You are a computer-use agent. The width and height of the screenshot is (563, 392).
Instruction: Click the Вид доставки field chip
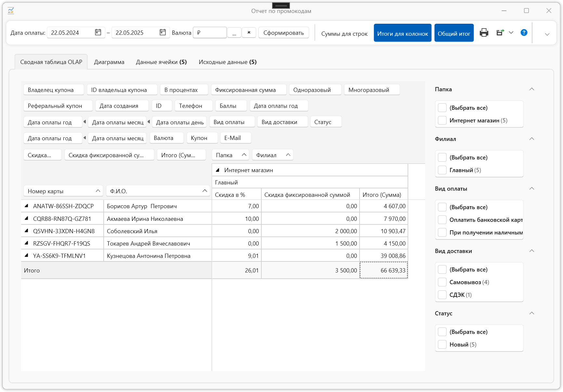282,122
